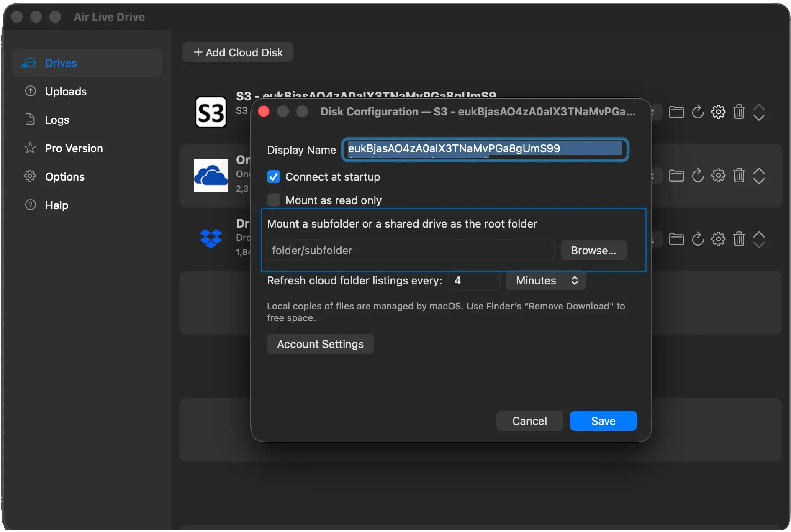Open Options in the sidebar
791x532 pixels.
(x=87, y=177)
